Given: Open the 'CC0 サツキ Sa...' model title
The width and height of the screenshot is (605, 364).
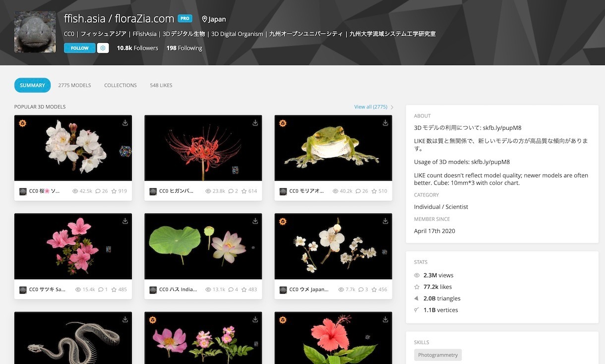Looking at the screenshot, I should 48,289.
